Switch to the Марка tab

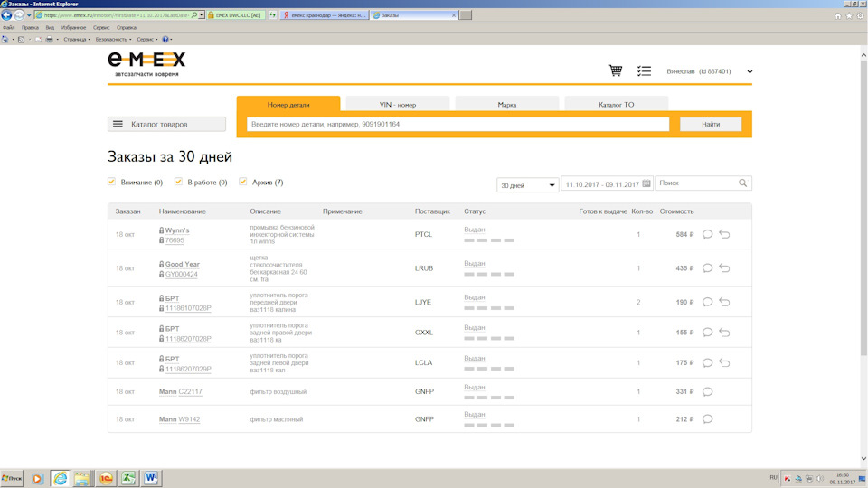507,104
